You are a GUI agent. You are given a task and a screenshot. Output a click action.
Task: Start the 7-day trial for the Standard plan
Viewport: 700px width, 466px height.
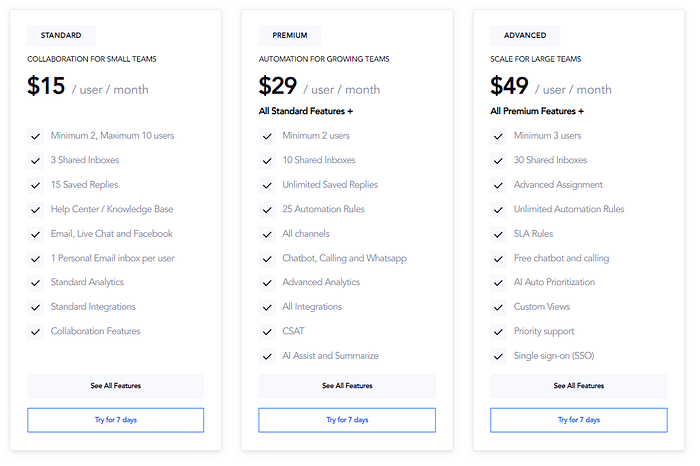(x=115, y=420)
